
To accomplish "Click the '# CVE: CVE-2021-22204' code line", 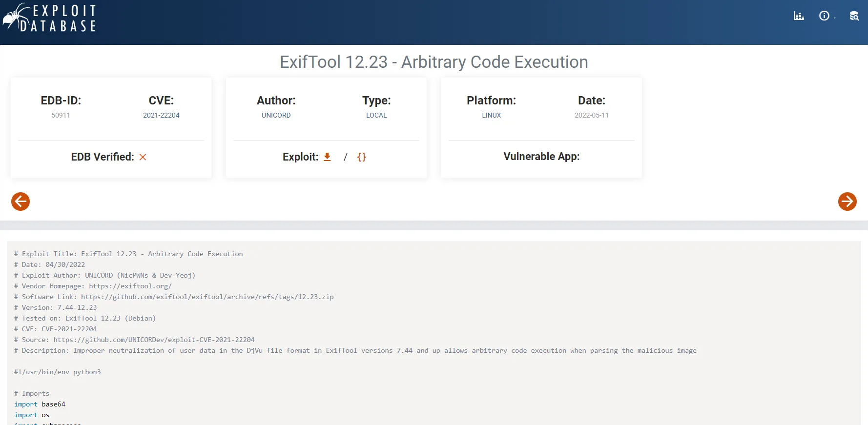I will (56, 329).
